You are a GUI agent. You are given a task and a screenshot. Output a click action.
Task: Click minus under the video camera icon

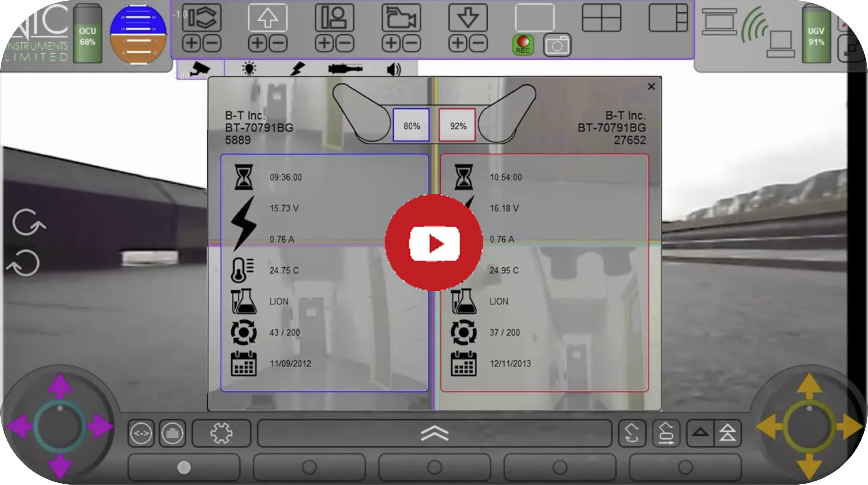click(412, 43)
